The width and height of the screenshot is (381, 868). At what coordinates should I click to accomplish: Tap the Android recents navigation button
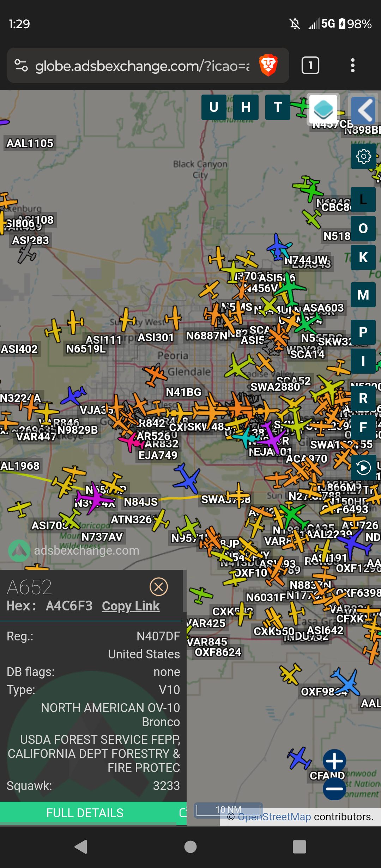click(300, 846)
